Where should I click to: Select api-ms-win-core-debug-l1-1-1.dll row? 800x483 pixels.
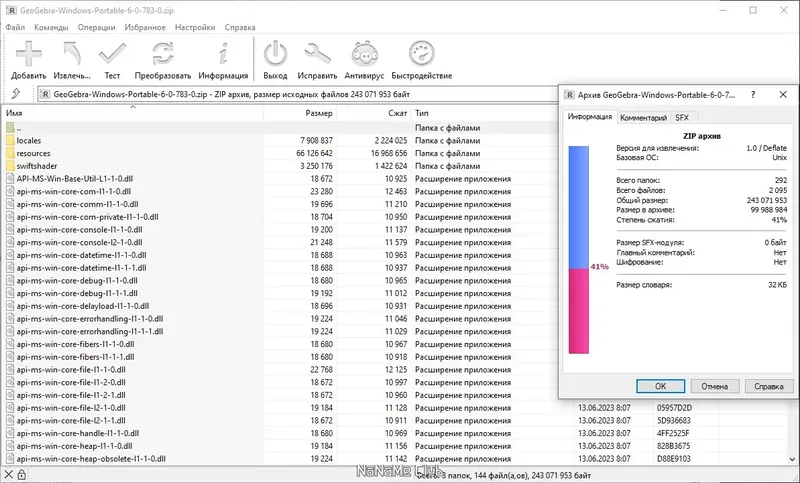(x=281, y=293)
